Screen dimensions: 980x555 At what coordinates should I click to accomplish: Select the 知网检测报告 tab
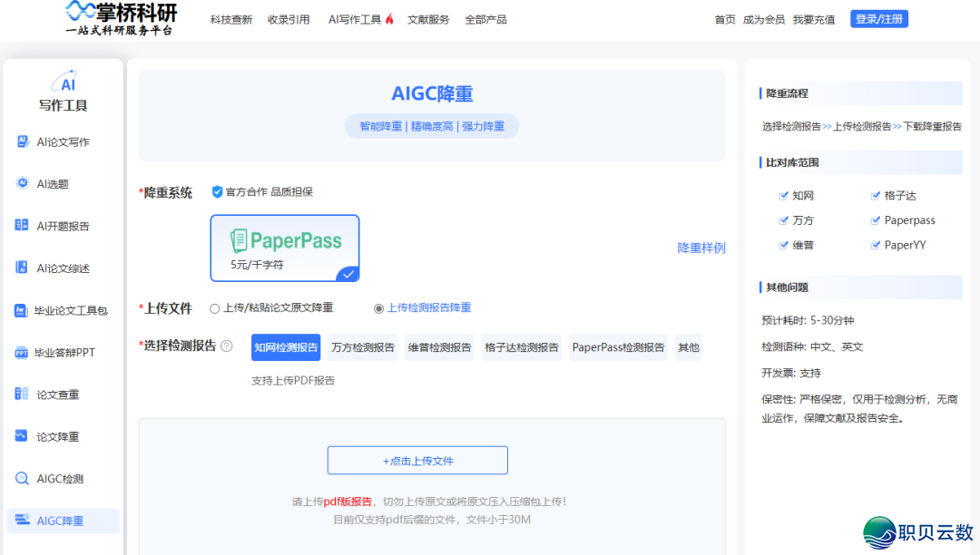[x=286, y=347]
